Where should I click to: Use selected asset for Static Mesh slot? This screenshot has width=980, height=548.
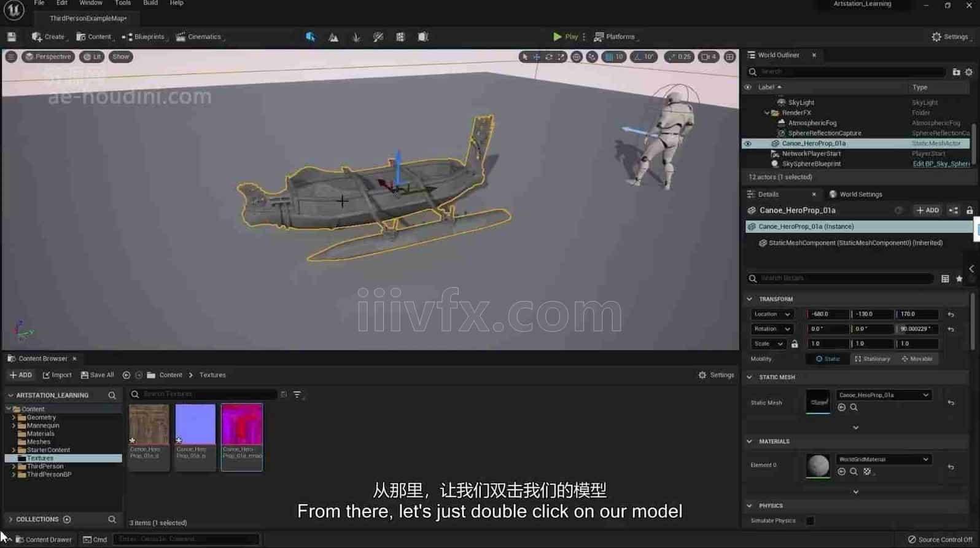coord(842,407)
